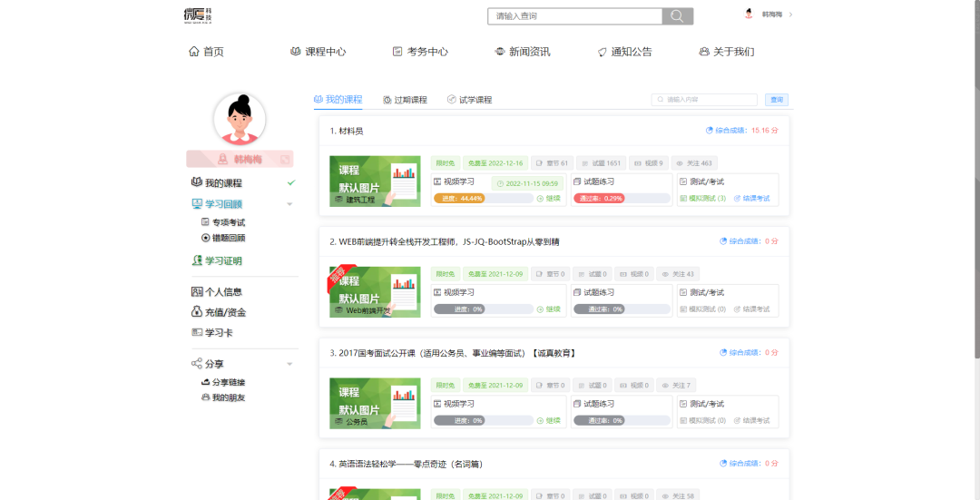Open 学习证明 in sidebar
This screenshot has width=980, height=500.
coord(216,260)
